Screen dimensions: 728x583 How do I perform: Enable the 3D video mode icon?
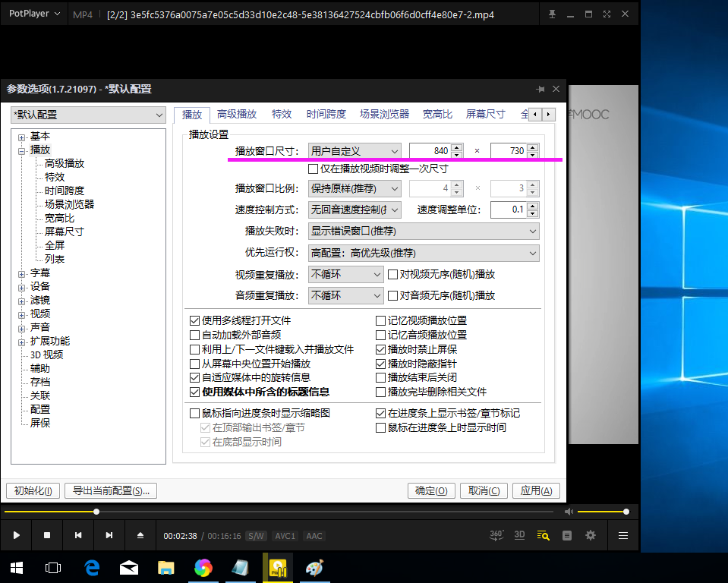click(x=519, y=535)
